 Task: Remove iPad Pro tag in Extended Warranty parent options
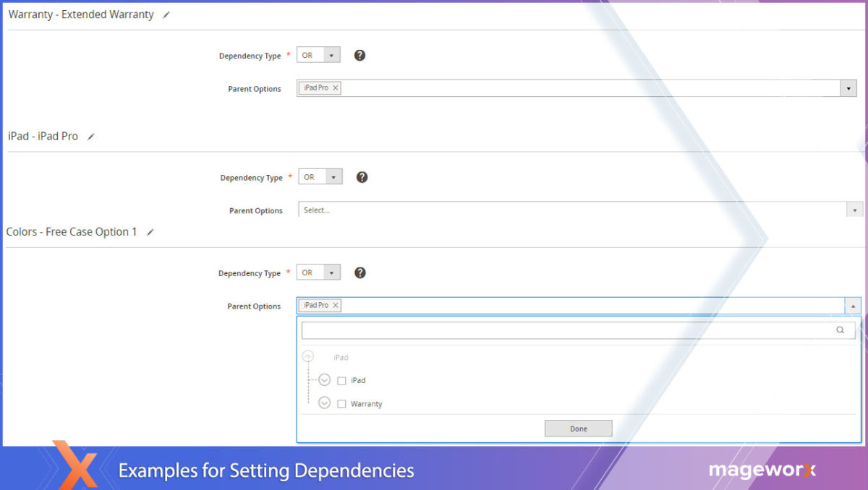tap(335, 87)
